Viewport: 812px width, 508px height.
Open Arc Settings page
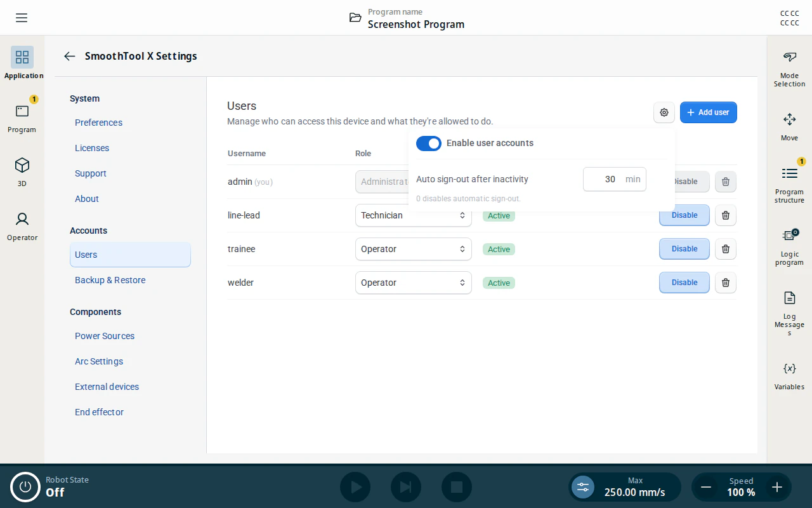pos(130,361)
